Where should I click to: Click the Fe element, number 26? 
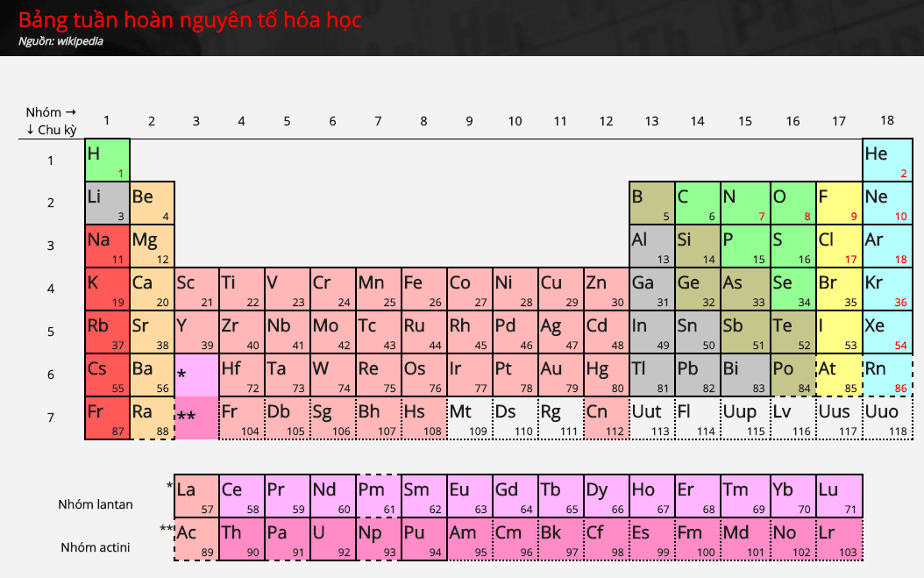(423, 289)
